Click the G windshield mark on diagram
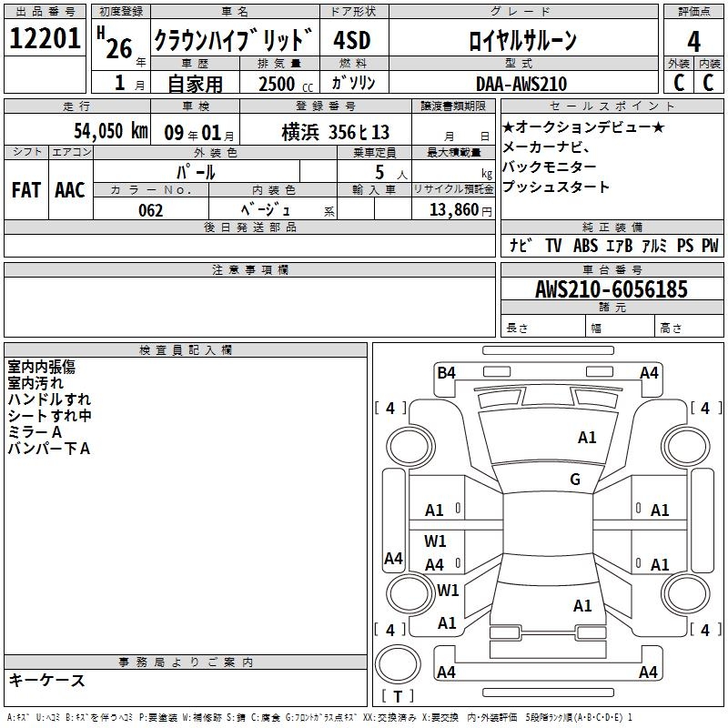Viewport: 728px width, 728px height. click(575, 480)
